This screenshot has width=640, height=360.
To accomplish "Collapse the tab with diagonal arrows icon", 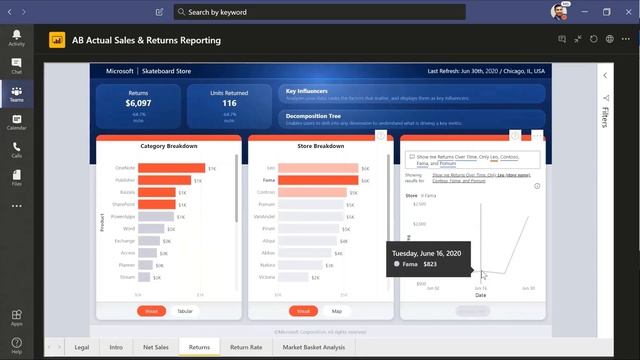I will tap(578, 39).
